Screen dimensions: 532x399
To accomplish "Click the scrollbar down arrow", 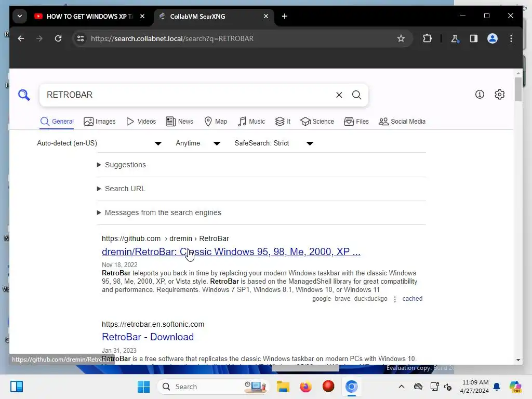I will [518, 360].
